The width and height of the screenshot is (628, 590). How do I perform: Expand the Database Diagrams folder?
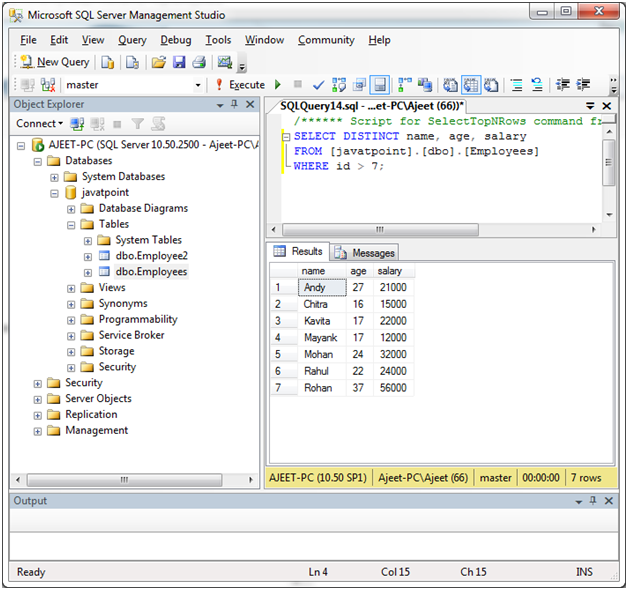[71, 209]
